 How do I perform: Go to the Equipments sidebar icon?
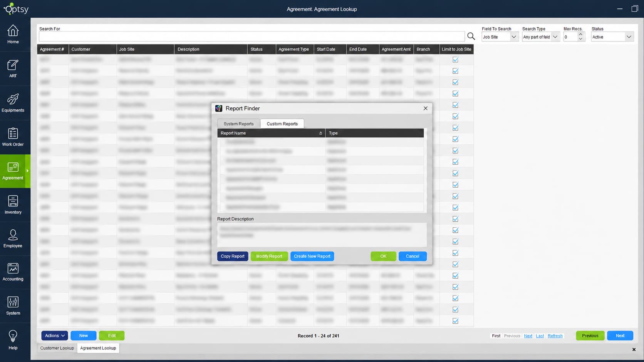(x=13, y=103)
